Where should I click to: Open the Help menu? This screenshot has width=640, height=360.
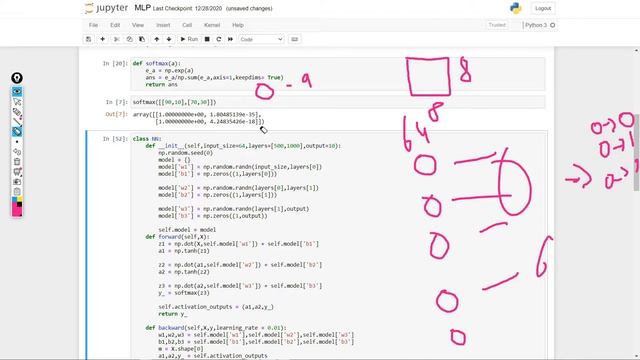pyautogui.click(x=238, y=25)
